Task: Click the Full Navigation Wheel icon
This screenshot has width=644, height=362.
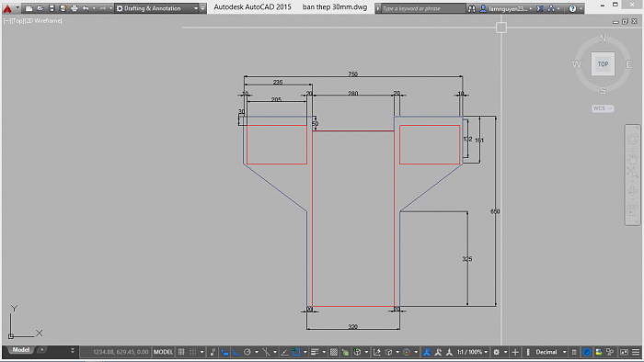Action: pos(633,139)
